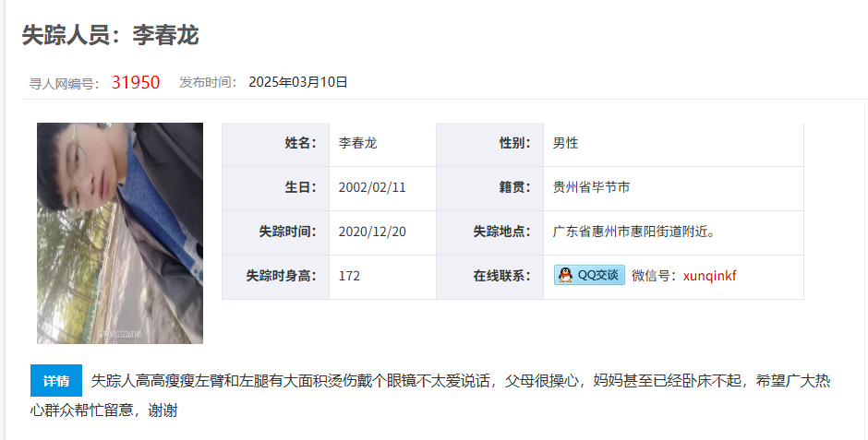Click the 失踪人员 page title heading
This screenshot has width=868, height=440.
pyautogui.click(x=110, y=35)
